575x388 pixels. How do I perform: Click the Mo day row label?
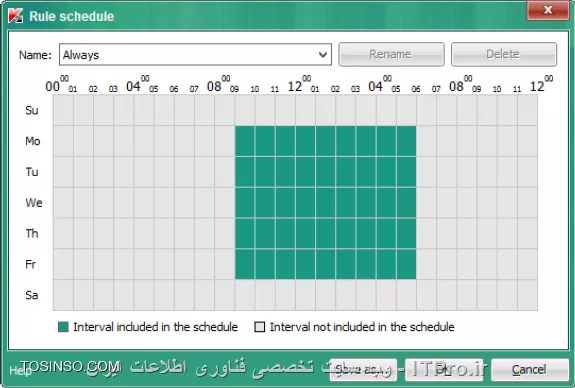click(33, 141)
